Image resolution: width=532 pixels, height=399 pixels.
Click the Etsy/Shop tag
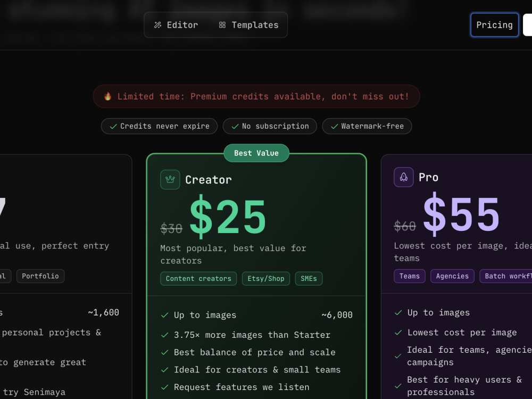click(265, 279)
